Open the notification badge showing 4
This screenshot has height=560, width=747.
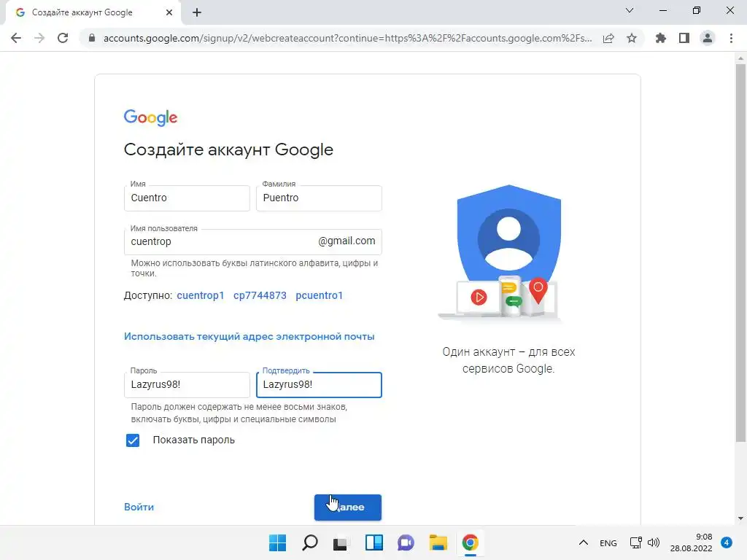click(727, 542)
